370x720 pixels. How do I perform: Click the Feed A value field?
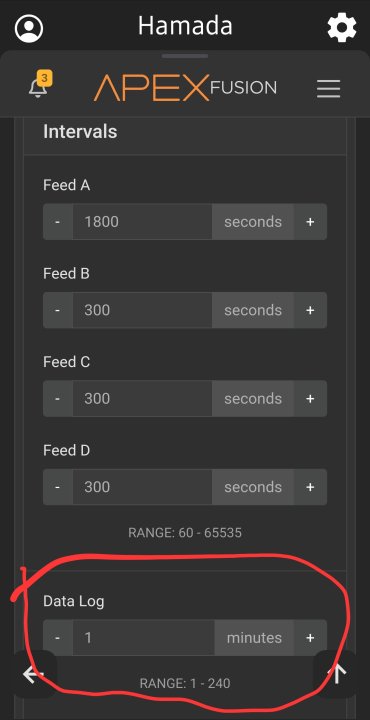click(142, 222)
